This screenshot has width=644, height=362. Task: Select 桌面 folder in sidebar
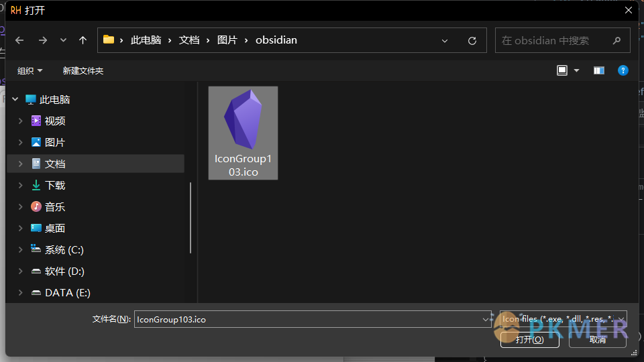tap(54, 228)
